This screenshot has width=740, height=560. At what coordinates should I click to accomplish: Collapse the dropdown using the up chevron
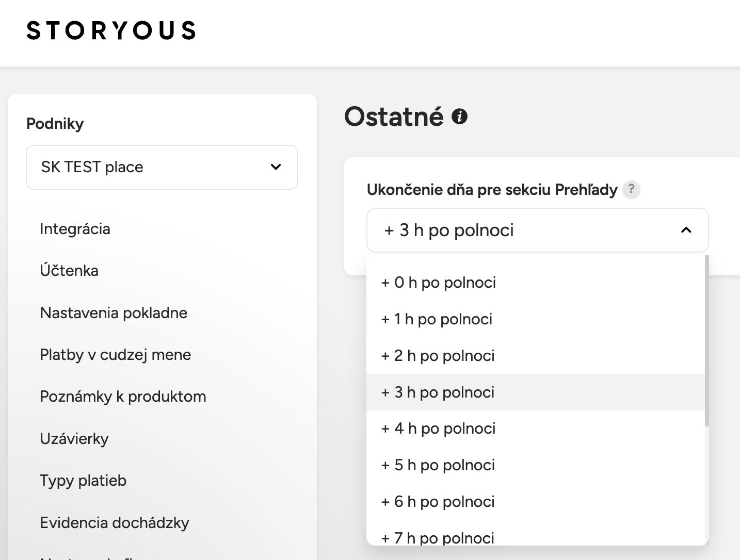pos(686,230)
